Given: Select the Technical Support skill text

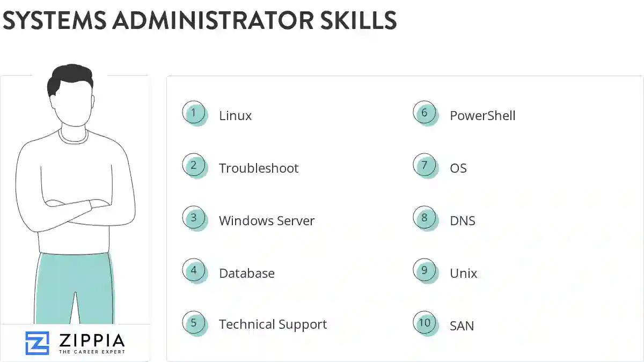Looking at the screenshot, I should tap(273, 325).
